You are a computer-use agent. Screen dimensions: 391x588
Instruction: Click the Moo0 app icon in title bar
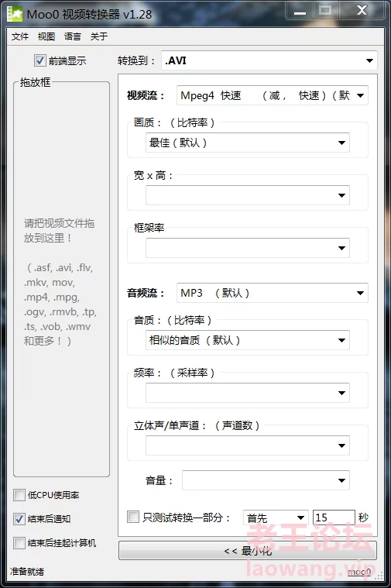pyautogui.click(x=15, y=14)
